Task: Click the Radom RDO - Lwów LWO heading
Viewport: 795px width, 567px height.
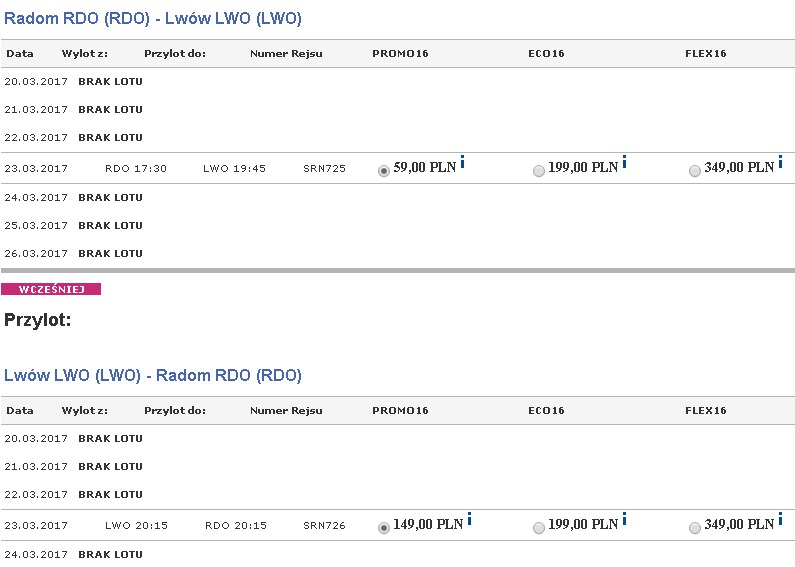Action: (153, 18)
